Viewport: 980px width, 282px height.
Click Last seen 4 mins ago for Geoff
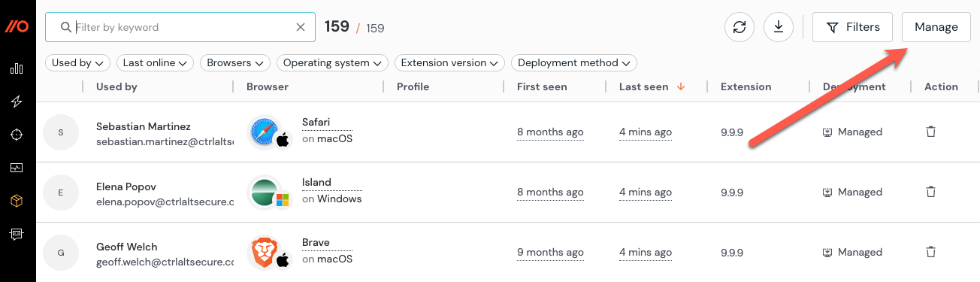click(646, 253)
